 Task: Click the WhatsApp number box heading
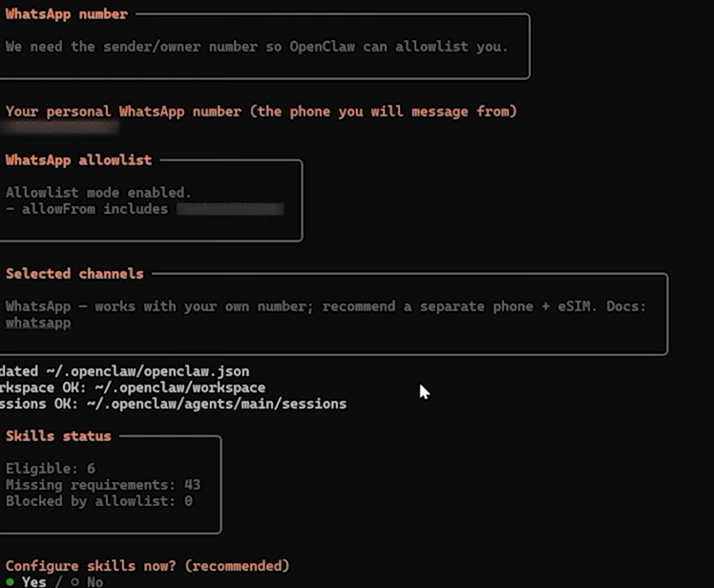click(67, 14)
